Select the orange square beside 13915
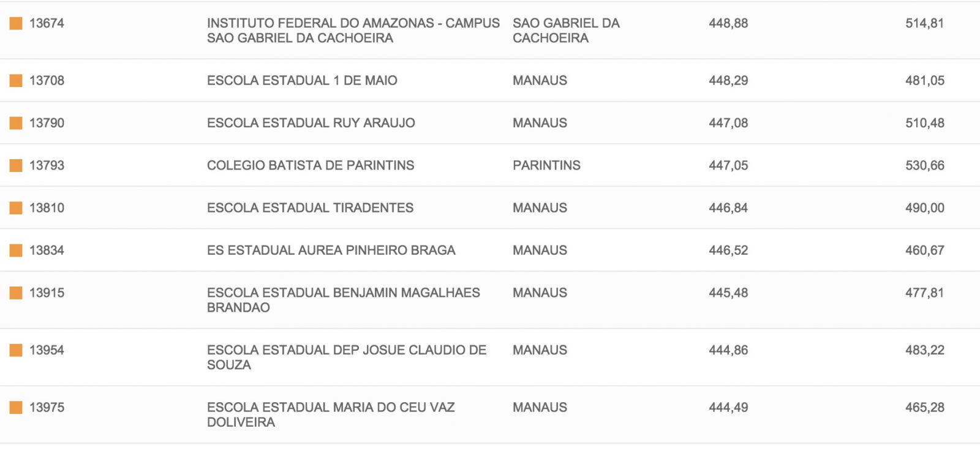980x450 pixels. 16,293
